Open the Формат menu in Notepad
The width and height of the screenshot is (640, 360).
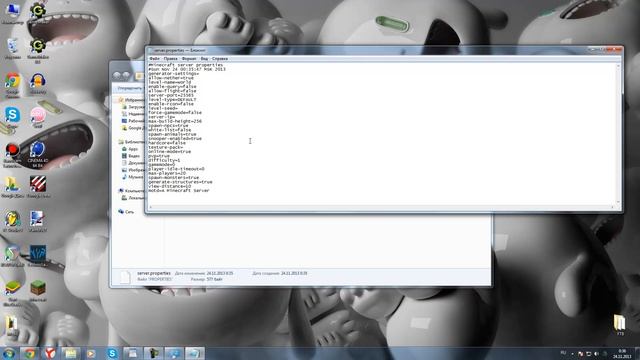pyautogui.click(x=189, y=59)
